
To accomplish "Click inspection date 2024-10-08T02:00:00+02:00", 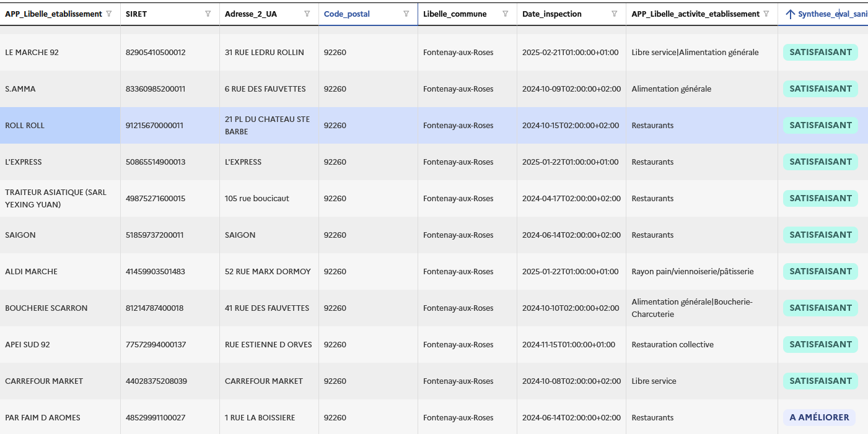I will coord(571,381).
